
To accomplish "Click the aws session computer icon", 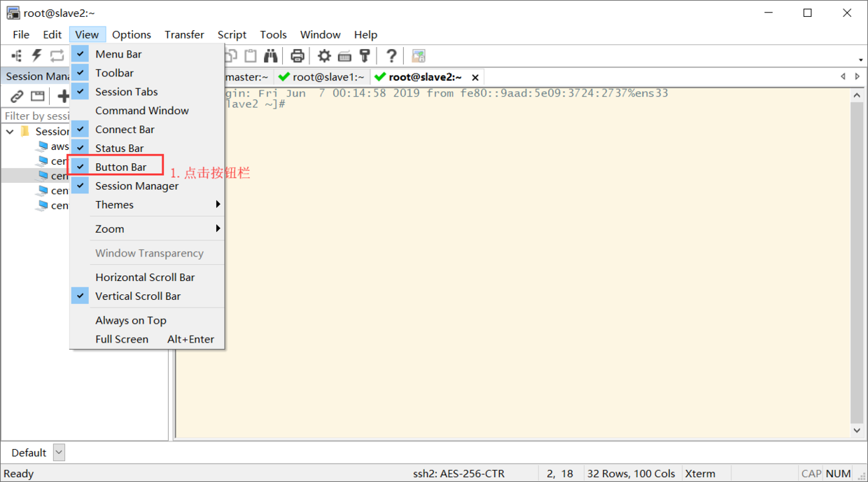I will pyautogui.click(x=42, y=146).
